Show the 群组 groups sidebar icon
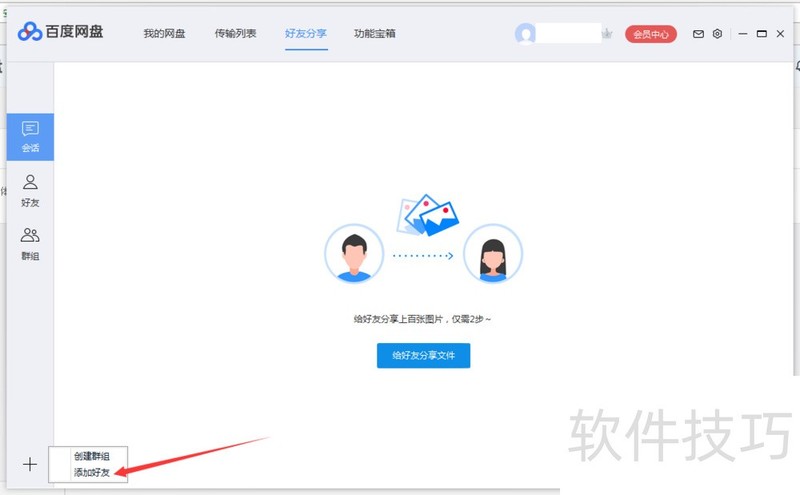 (30, 243)
